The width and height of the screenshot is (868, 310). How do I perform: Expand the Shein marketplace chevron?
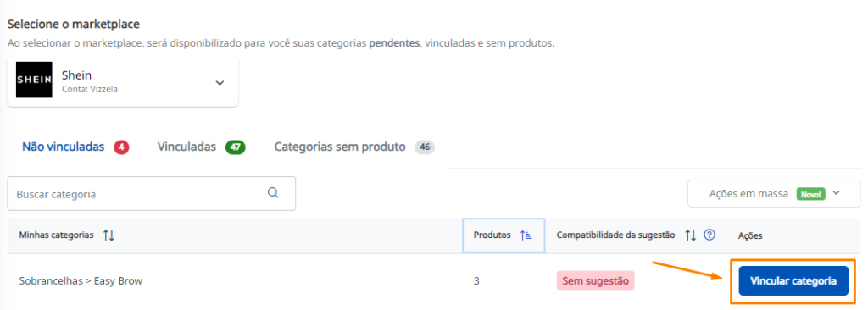pyautogui.click(x=220, y=82)
